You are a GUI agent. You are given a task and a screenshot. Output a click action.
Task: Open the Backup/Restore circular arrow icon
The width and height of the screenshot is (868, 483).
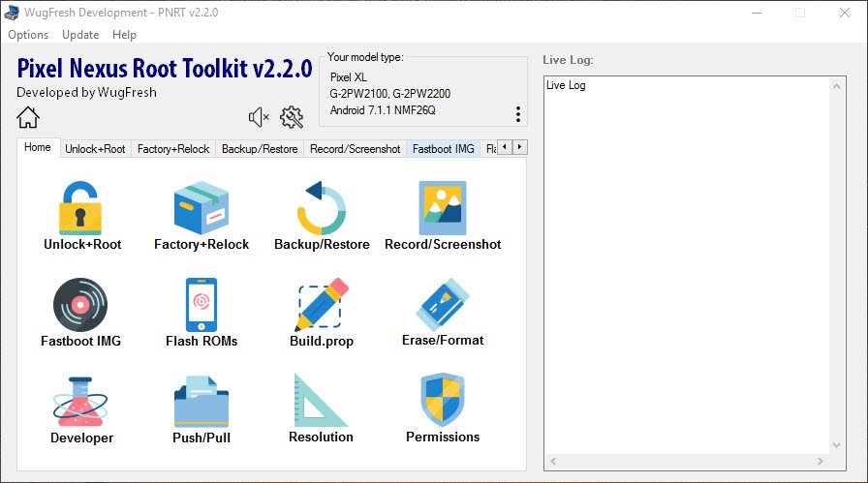321,208
